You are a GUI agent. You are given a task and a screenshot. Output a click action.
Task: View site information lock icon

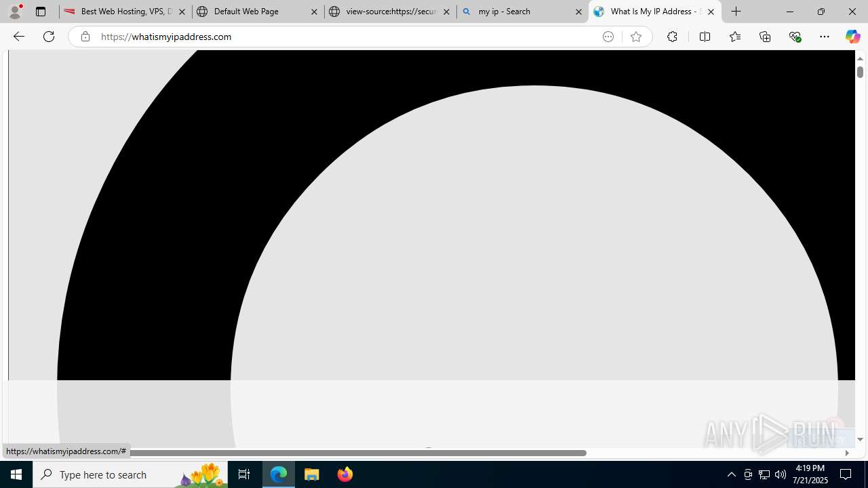85,37
